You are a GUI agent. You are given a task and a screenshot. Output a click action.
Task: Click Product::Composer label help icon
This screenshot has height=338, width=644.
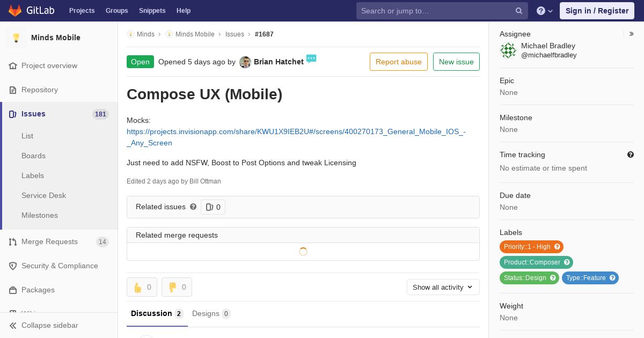[x=567, y=262]
